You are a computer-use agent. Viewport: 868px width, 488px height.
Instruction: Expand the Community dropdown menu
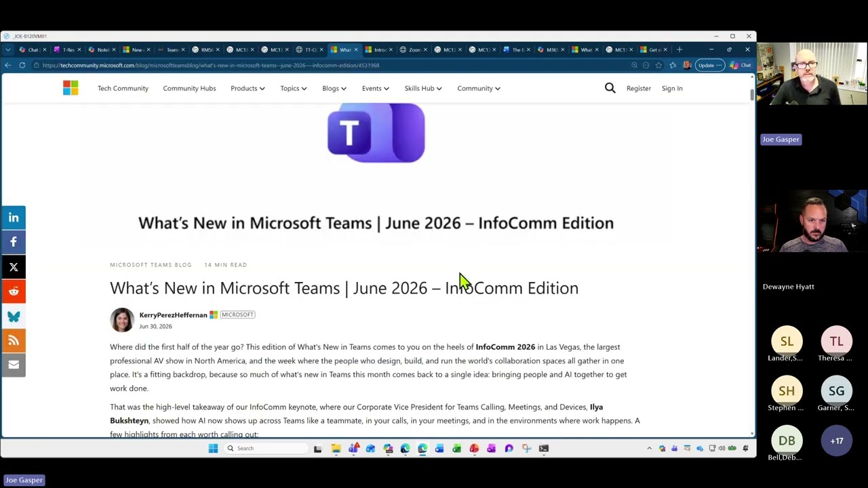[479, 88]
